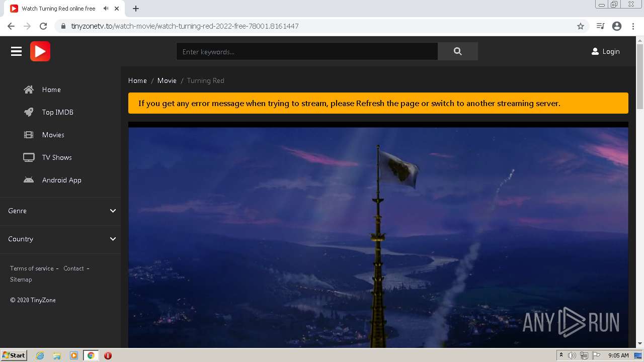Click the red Opera icon in taskbar
This screenshot has width=644, height=362.
click(108, 355)
